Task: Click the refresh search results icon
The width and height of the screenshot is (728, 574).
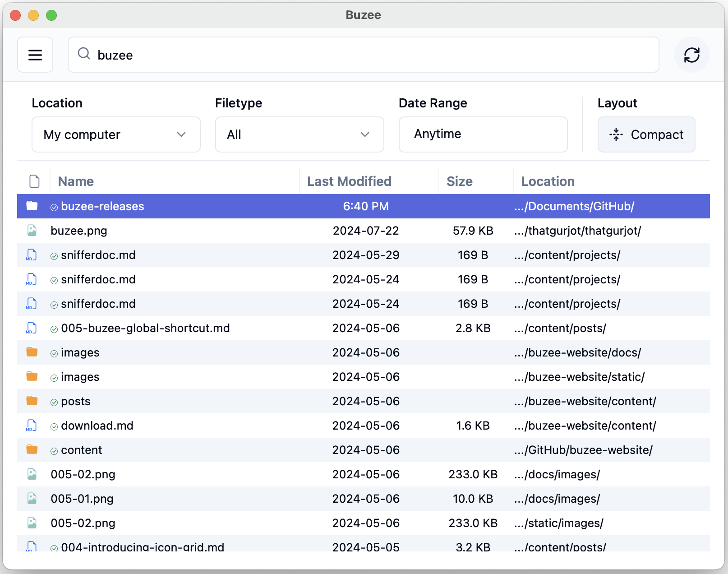Action: coord(691,55)
